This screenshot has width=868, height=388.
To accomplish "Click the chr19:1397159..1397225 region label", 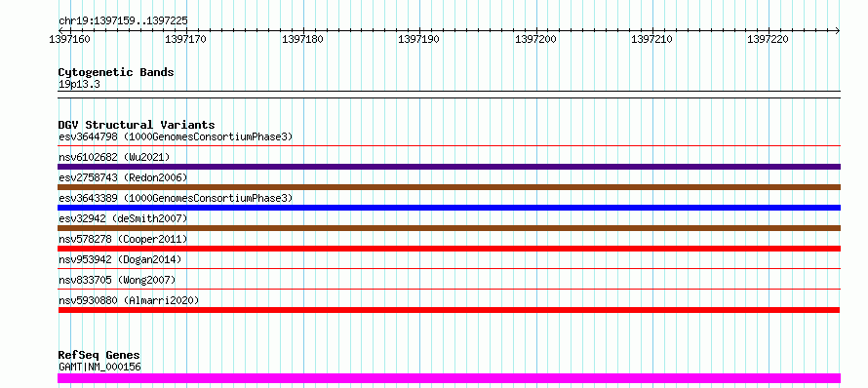I will pyautogui.click(x=123, y=20).
